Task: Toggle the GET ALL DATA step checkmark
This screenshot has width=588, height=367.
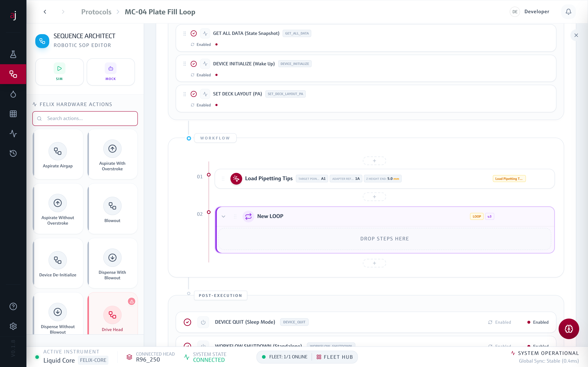Action: coord(194,34)
